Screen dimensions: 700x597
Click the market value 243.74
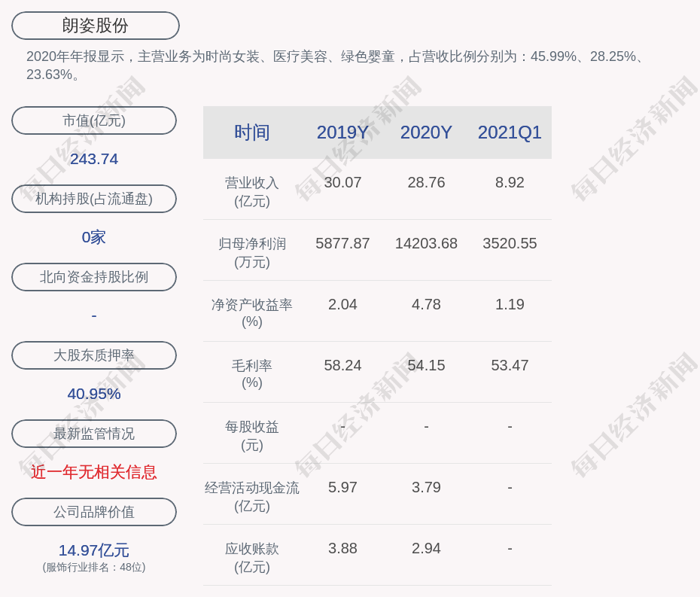click(x=94, y=159)
